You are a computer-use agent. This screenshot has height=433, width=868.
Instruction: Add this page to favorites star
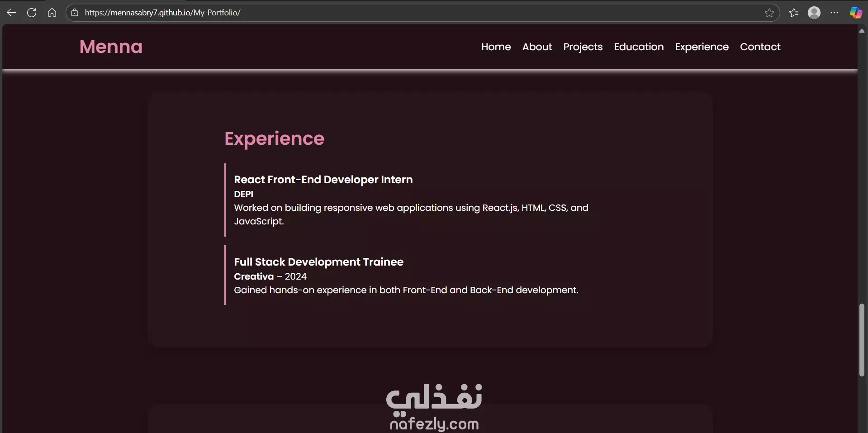click(769, 13)
